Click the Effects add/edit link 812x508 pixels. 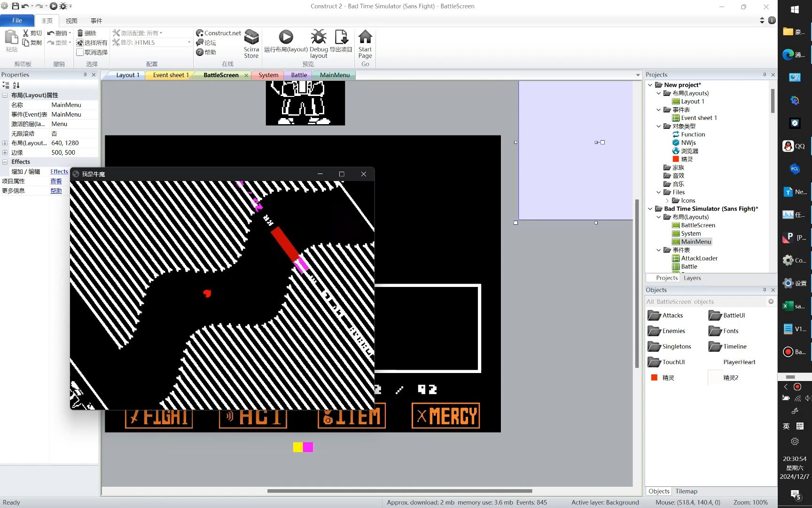(59, 172)
